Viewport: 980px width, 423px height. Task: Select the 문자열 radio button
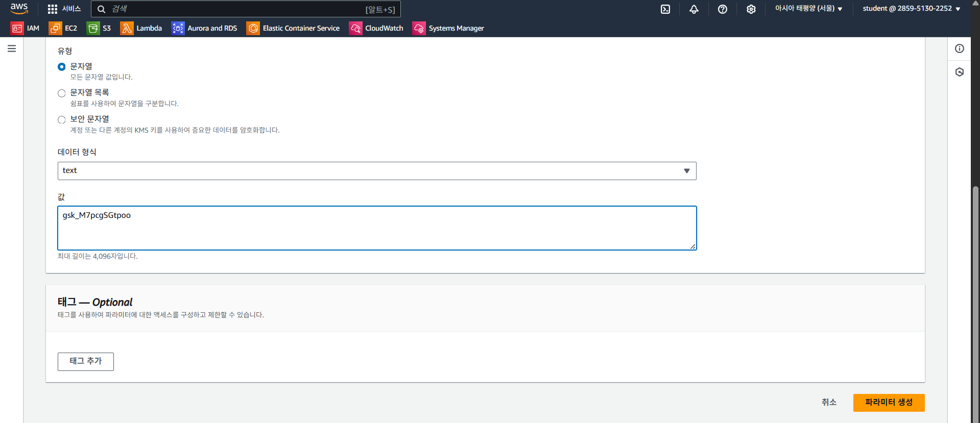coord(62,67)
